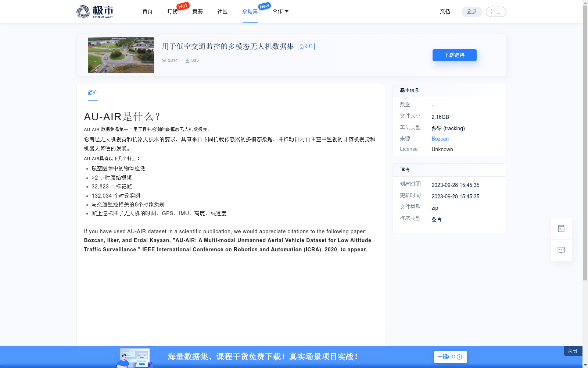Click the 下载链接 download link button
Viewport: 588px width, 368px height.
455,55
